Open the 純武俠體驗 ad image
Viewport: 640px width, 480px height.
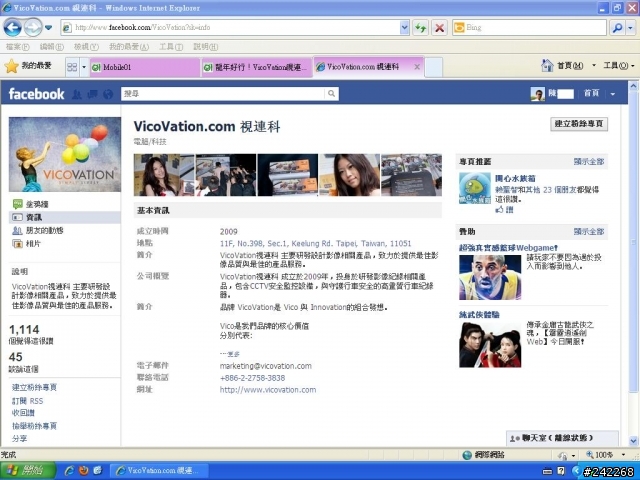point(490,345)
